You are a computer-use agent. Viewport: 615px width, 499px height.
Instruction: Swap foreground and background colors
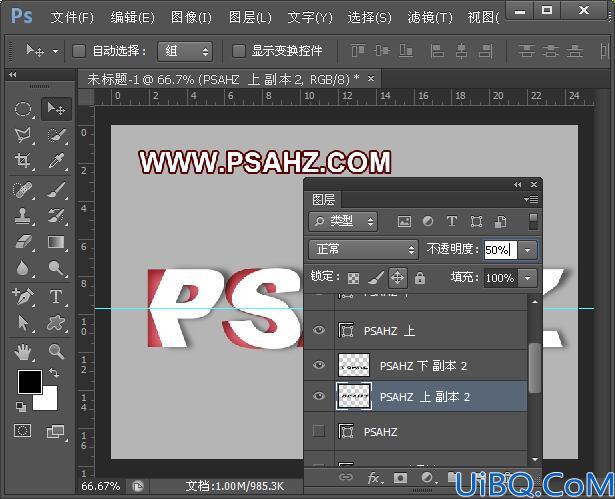point(54,373)
